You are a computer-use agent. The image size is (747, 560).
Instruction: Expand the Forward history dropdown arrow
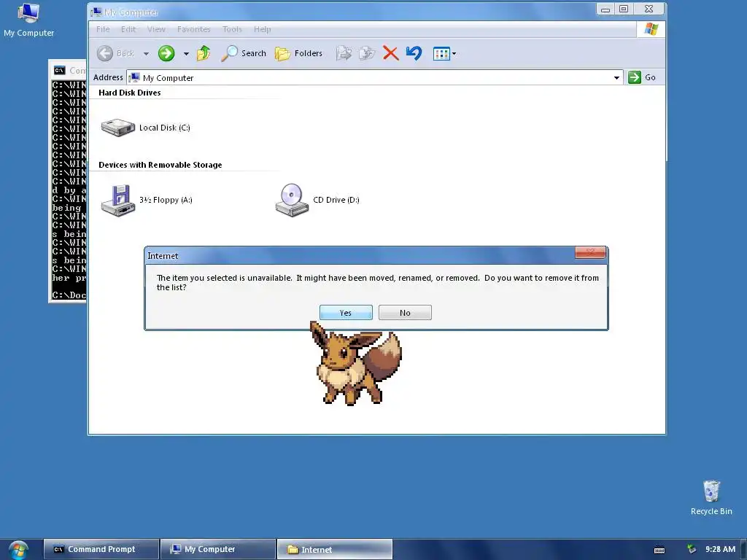(x=186, y=54)
